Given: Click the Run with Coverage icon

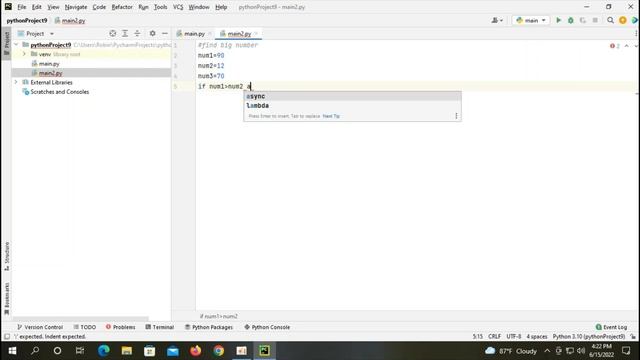Looking at the screenshot, I should click(583, 20).
